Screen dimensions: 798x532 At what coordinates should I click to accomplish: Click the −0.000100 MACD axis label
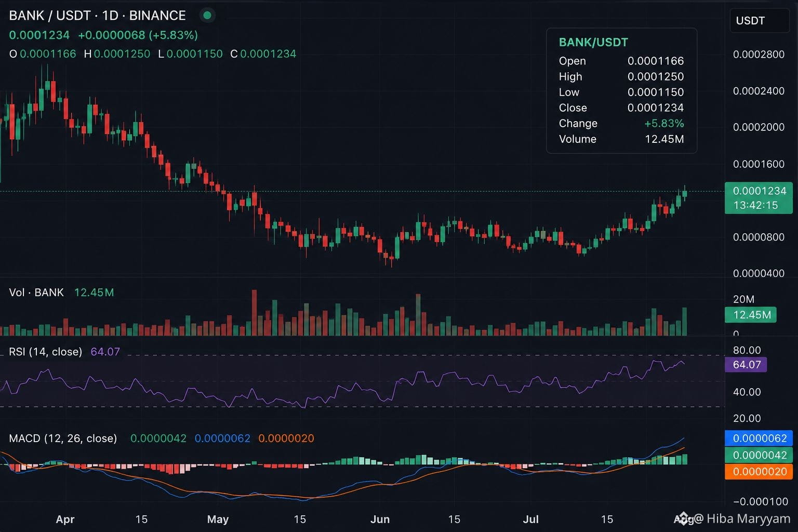[761, 502]
